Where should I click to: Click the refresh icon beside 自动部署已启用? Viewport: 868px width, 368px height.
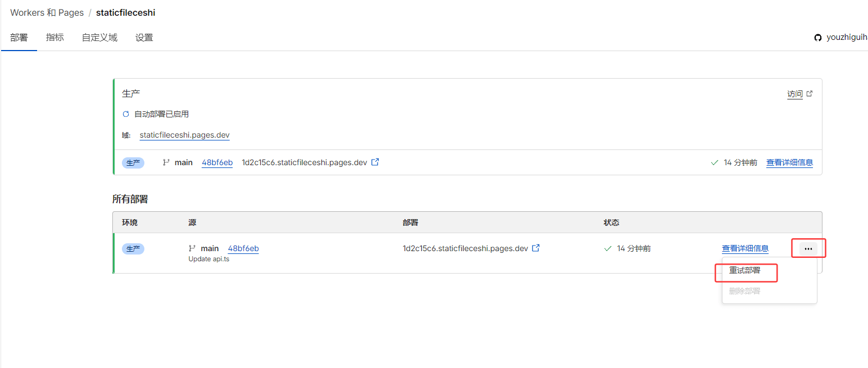tap(126, 114)
